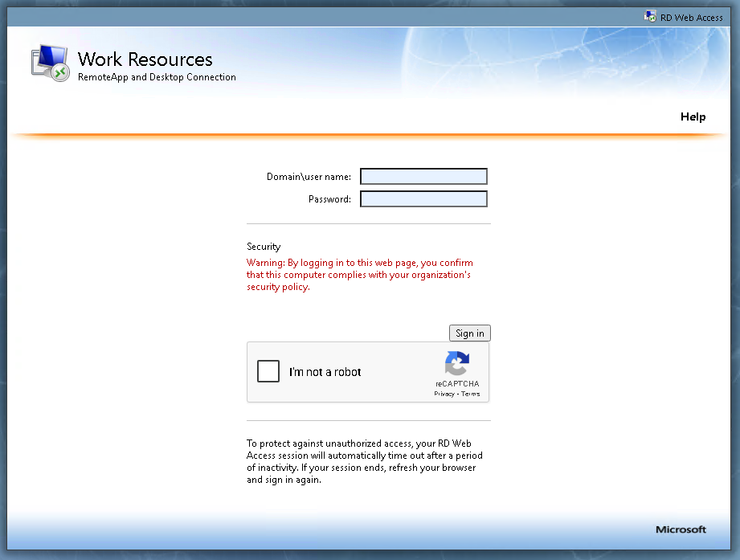Image resolution: width=740 pixels, height=560 pixels.
Task: Click the Microsoft logo in footer
Action: [681, 529]
